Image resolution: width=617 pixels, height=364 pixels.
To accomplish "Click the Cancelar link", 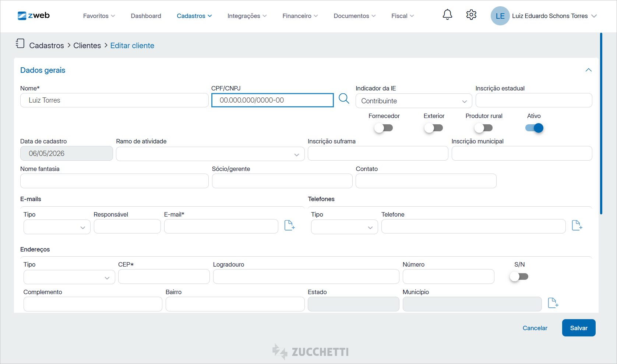I will (x=535, y=328).
